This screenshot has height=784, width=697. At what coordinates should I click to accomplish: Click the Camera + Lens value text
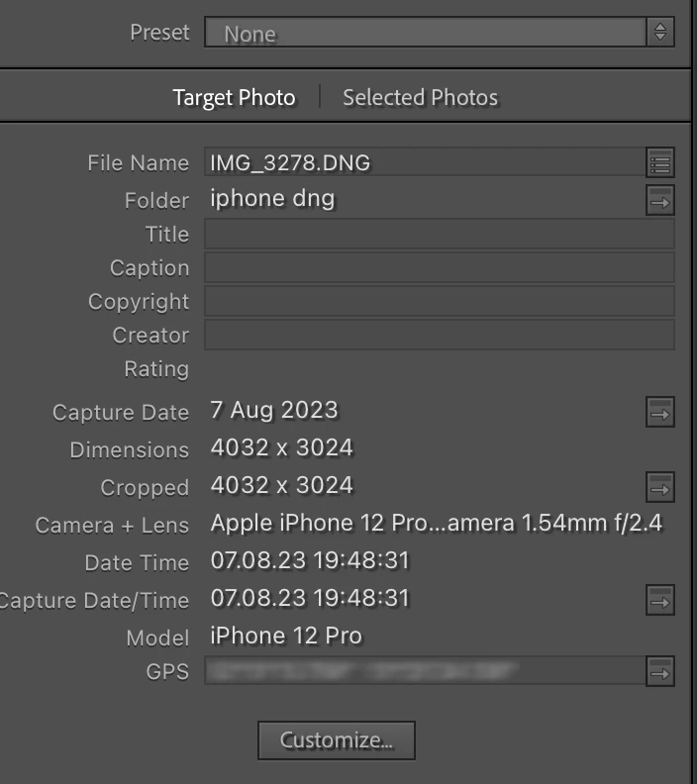click(436, 524)
